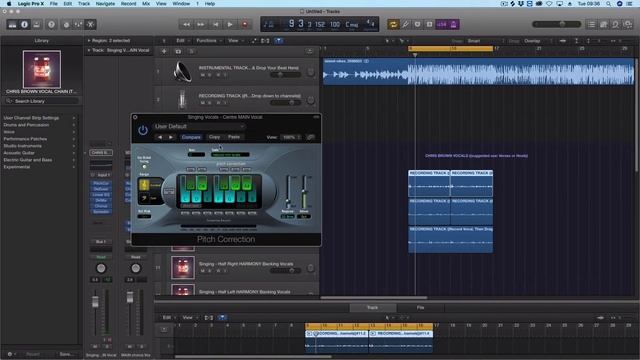640x360 pixels.
Task: Click the Chris Brown Vocal Chain thumbnail
Action: [42, 69]
